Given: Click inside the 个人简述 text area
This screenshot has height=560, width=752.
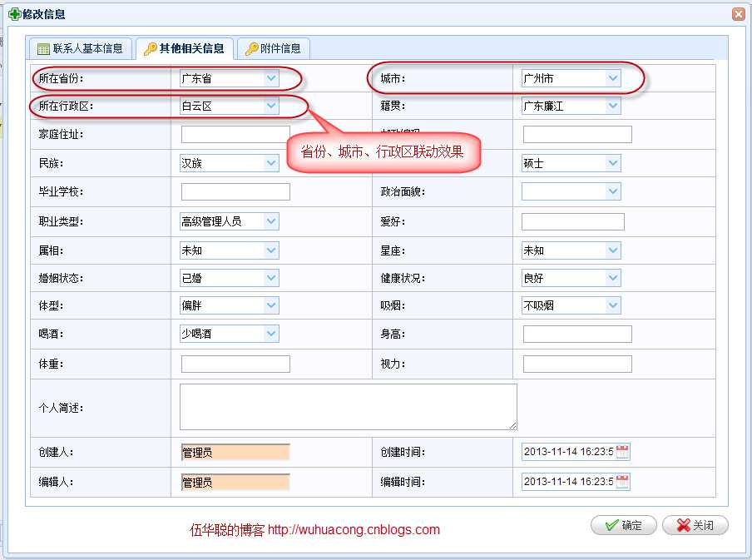Looking at the screenshot, I should (x=348, y=406).
